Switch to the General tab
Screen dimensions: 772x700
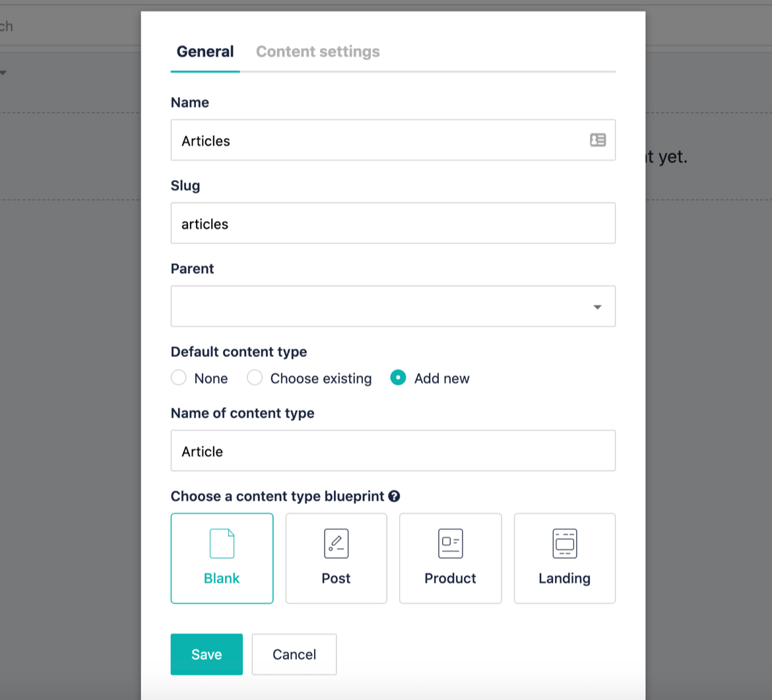click(x=205, y=51)
